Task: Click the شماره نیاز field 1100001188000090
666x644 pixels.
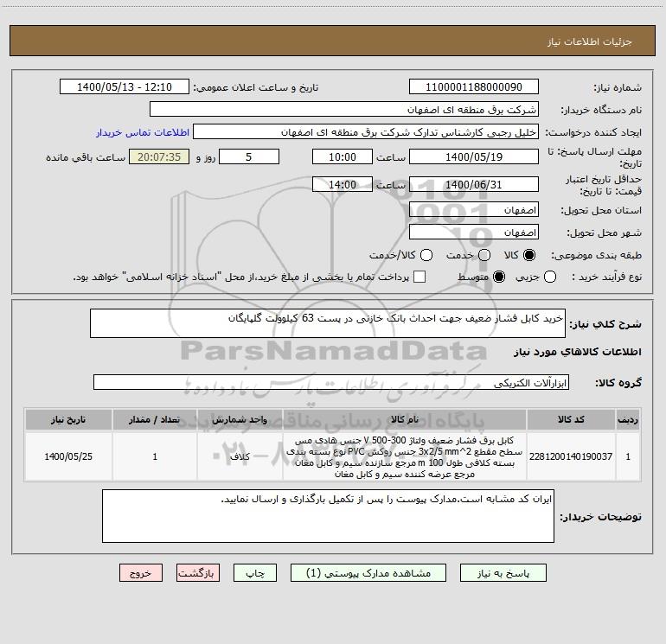Action: [x=474, y=86]
